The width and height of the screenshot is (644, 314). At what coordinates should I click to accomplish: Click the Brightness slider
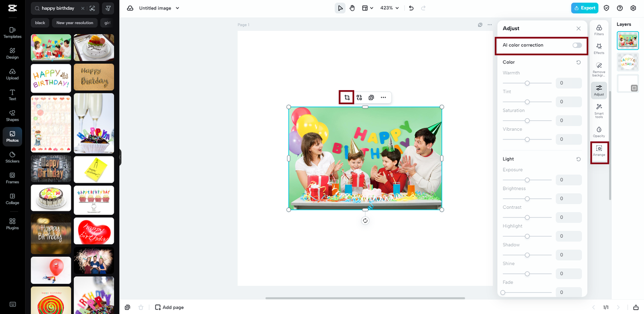point(527,199)
